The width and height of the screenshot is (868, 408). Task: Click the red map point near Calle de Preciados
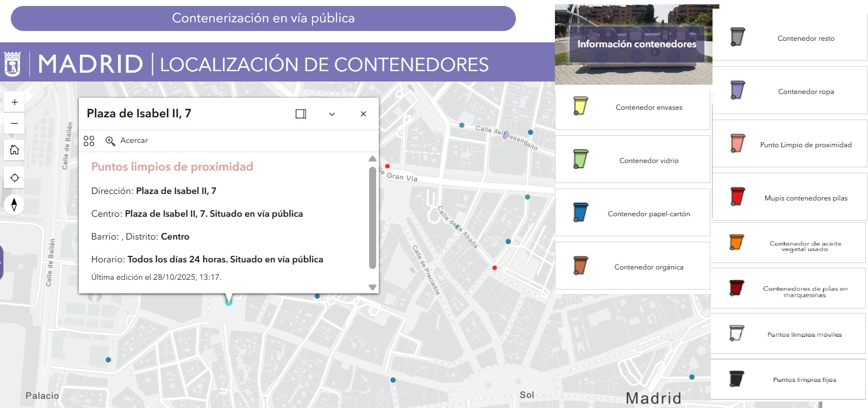[x=495, y=268]
